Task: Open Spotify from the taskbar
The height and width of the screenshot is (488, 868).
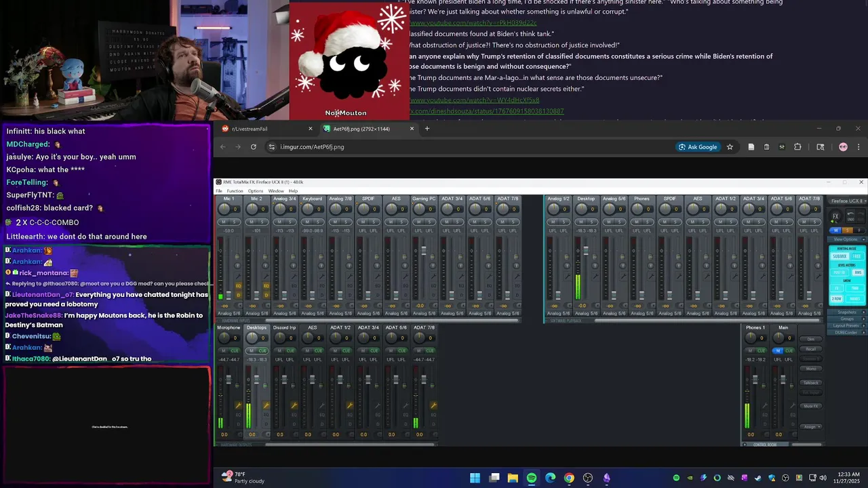Action: click(532, 478)
